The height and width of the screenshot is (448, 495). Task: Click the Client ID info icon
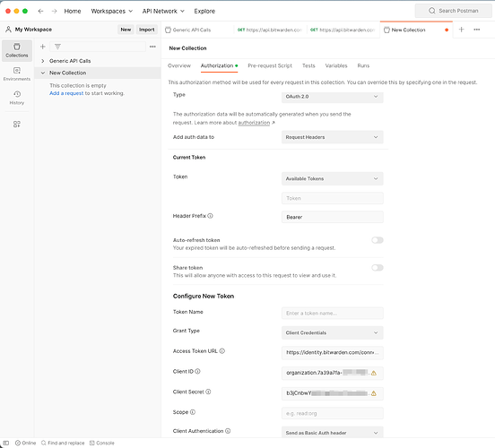pos(197,371)
